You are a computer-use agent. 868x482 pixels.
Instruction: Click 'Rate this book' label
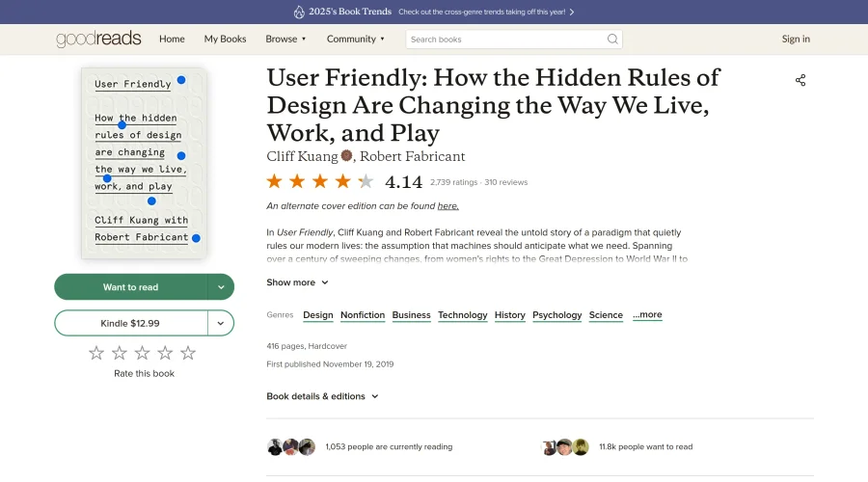coord(144,373)
